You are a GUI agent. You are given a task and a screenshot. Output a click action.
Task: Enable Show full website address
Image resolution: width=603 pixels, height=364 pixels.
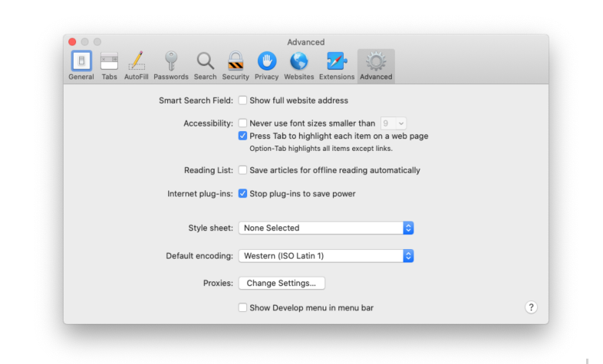242,100
